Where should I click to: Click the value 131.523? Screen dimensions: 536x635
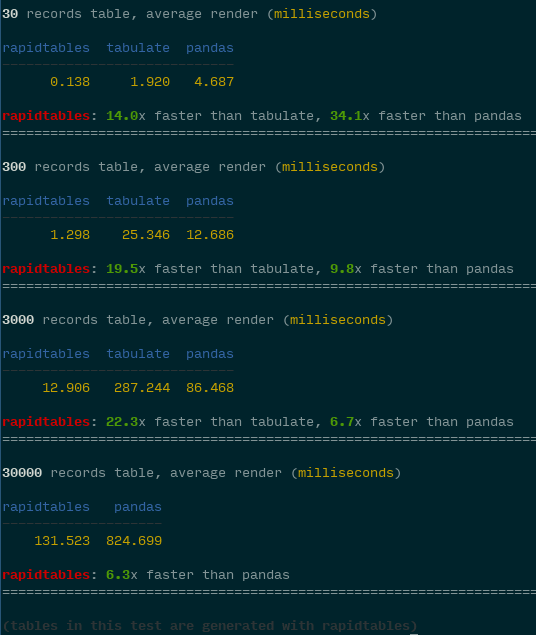62,541
